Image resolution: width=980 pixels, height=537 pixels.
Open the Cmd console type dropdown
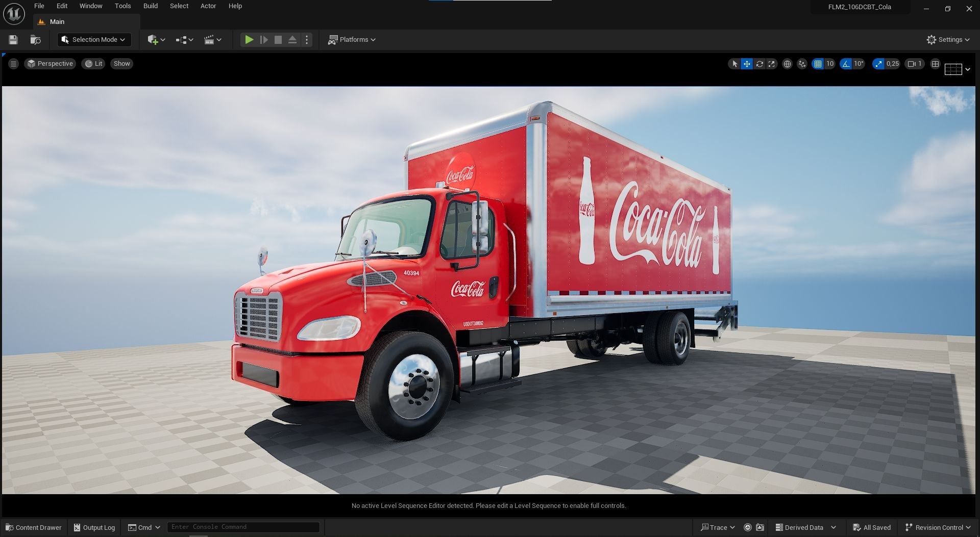(x=144, y=527)
